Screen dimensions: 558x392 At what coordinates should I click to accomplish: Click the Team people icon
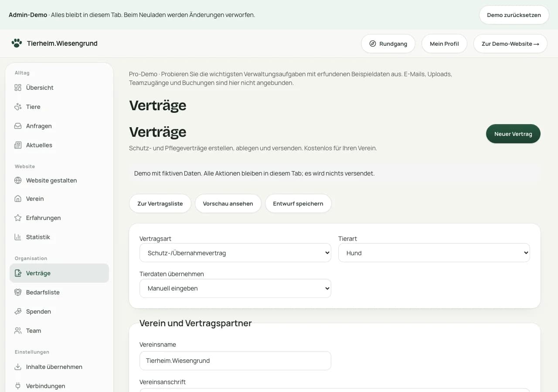tap(18, 331)
